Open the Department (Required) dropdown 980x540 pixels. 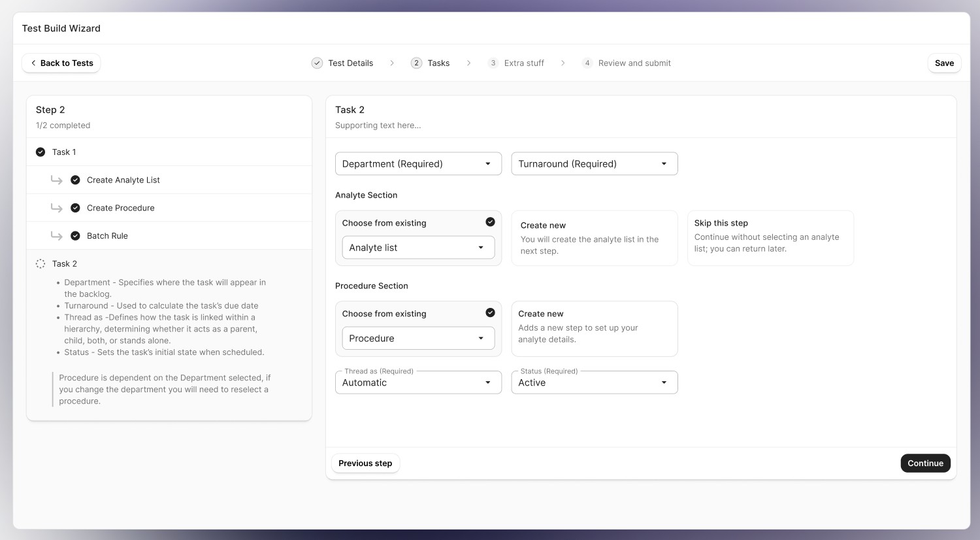click(x=418, y=164)
